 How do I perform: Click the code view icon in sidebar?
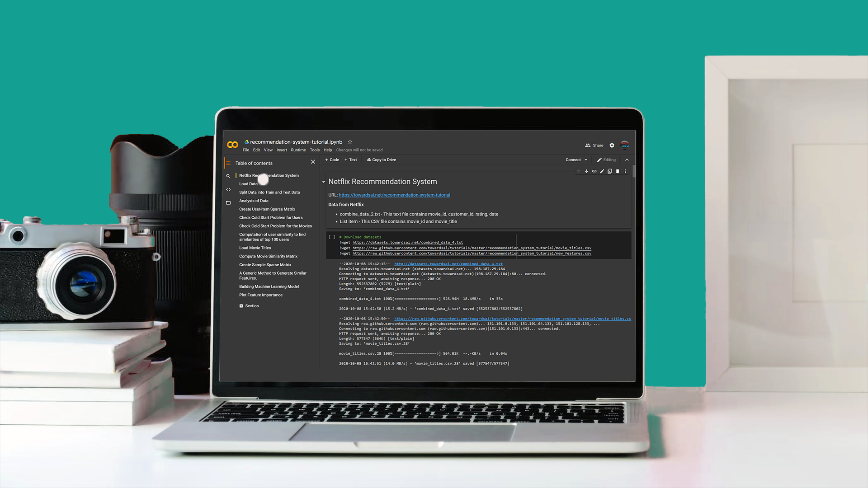pyautogui.click(x=228, y=189)
